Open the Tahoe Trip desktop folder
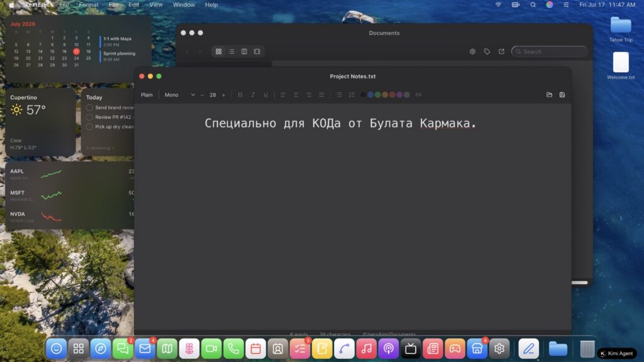 click(621, 29)
